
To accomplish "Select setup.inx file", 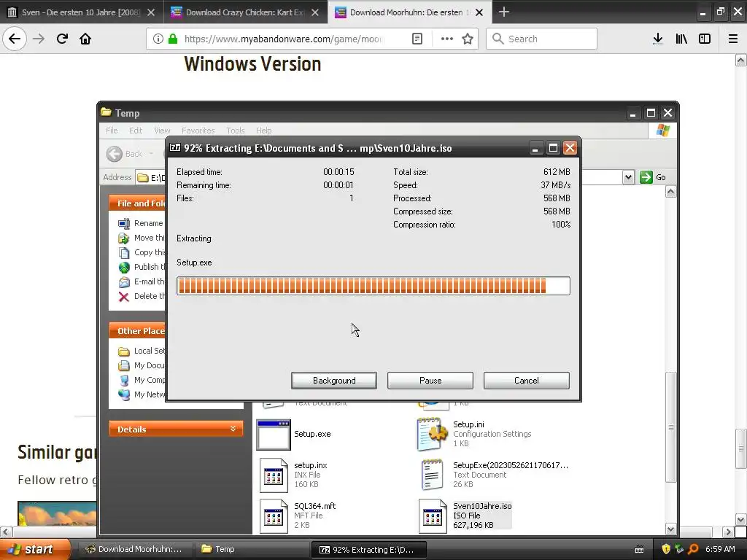I will pyautogui.click(x=293, y=475).
